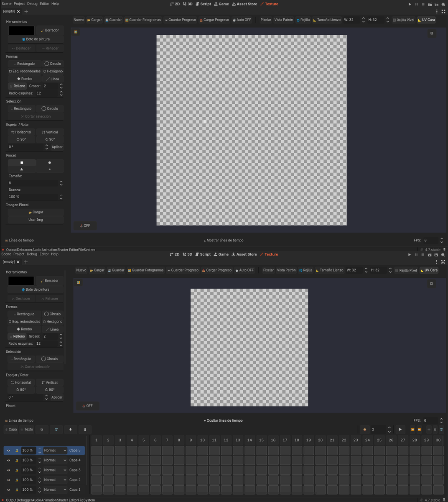Open blend mode dropdown for Capa 4
This screenshot has height=502, width=448.
(x=55, y=460)
